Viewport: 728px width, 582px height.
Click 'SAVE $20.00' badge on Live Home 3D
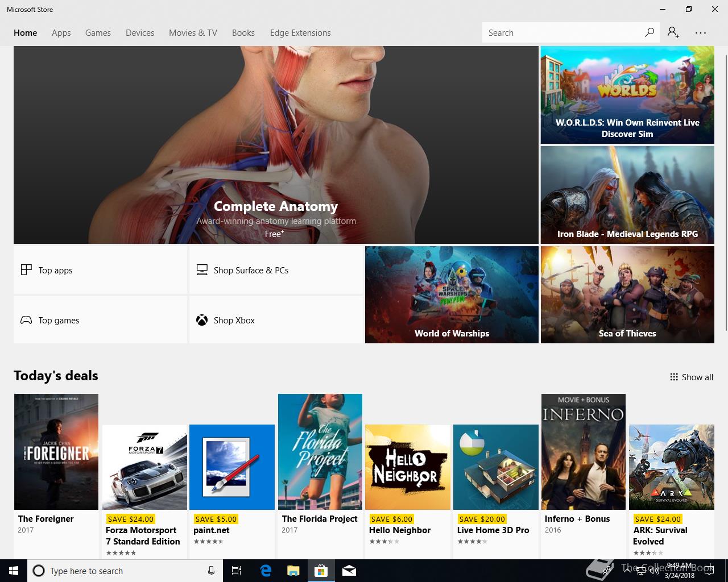[x=482, y=519]
